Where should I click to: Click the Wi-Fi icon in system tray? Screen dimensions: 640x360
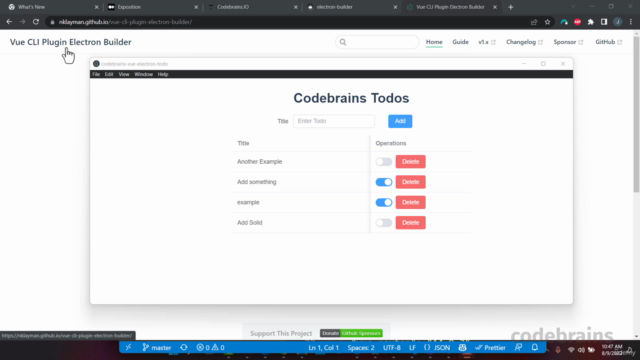pyautogui.click(x=571, y=350)
